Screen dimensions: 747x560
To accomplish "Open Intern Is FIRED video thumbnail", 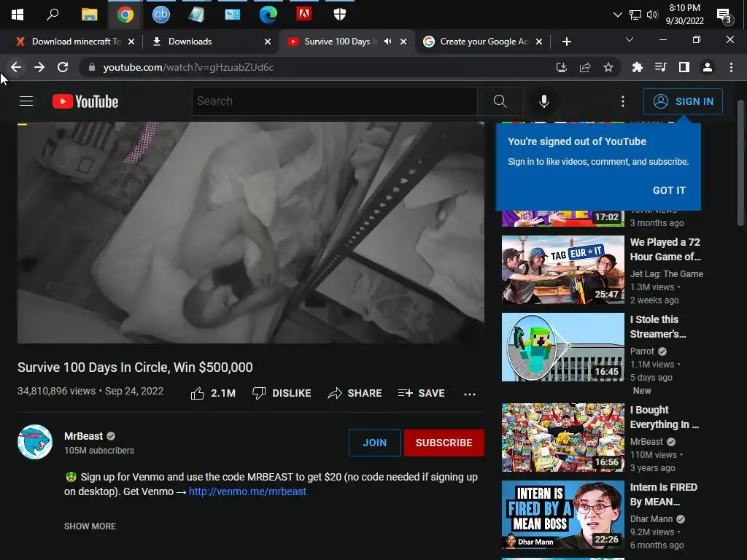I will pos(562,514).
